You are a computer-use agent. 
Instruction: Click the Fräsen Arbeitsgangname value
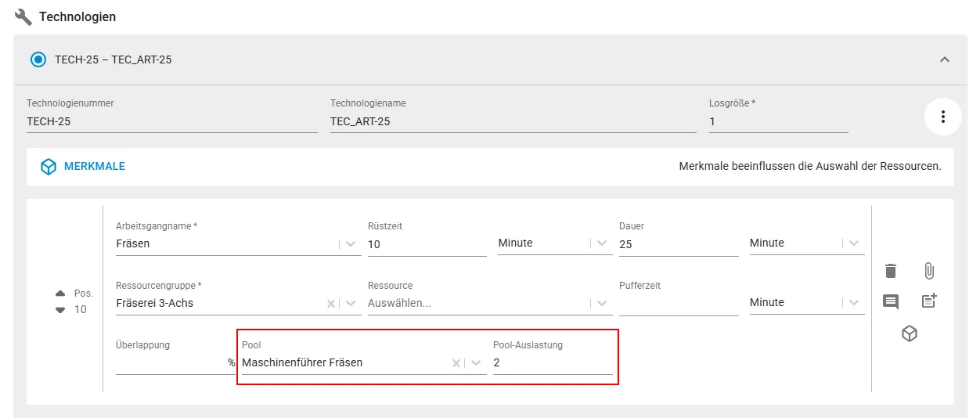pyautogui.click(x=133, y=243)
